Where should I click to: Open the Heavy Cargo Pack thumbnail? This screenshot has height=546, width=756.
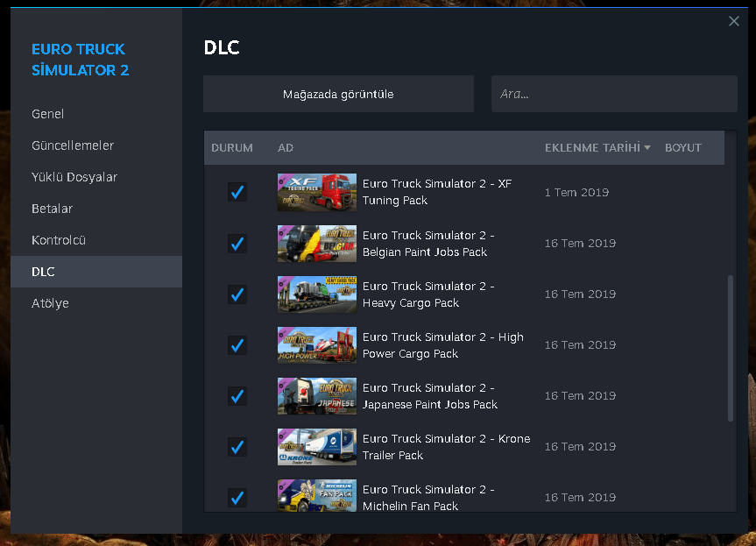coord(317,294)
